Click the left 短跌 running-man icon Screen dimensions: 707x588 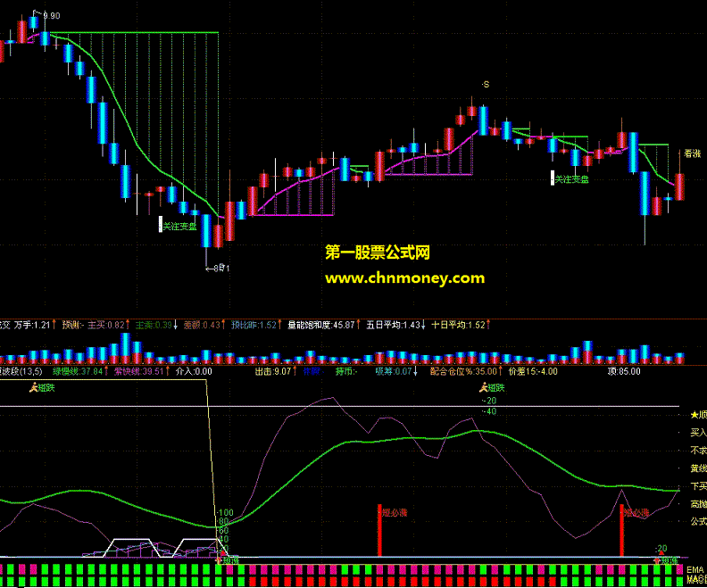tap(33, 387)
